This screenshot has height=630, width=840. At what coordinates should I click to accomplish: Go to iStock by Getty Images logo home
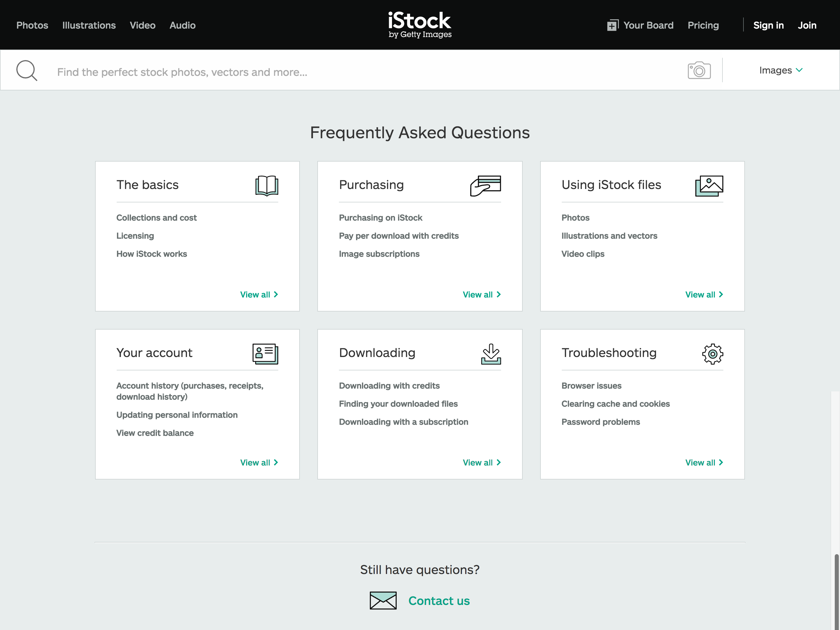[420, 25]
